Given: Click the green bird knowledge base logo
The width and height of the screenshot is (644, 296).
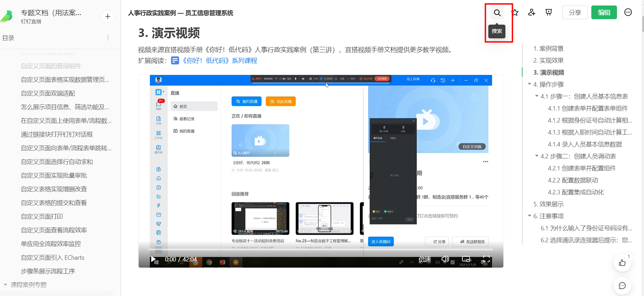Looking at the screenshot, I should [7, 16].
